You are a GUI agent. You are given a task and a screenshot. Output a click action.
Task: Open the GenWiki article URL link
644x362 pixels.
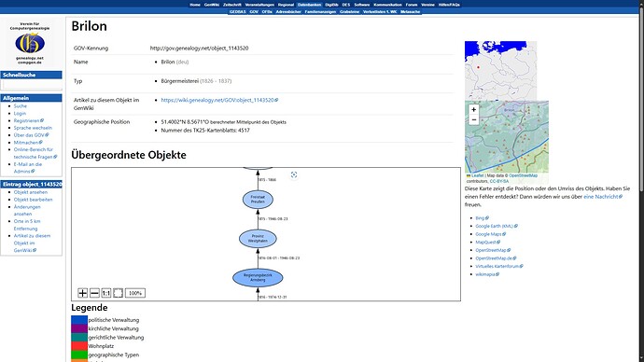[219, 100]
